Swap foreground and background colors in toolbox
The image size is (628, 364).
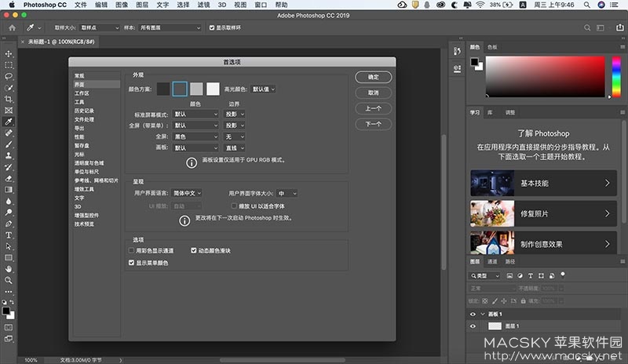12,302
